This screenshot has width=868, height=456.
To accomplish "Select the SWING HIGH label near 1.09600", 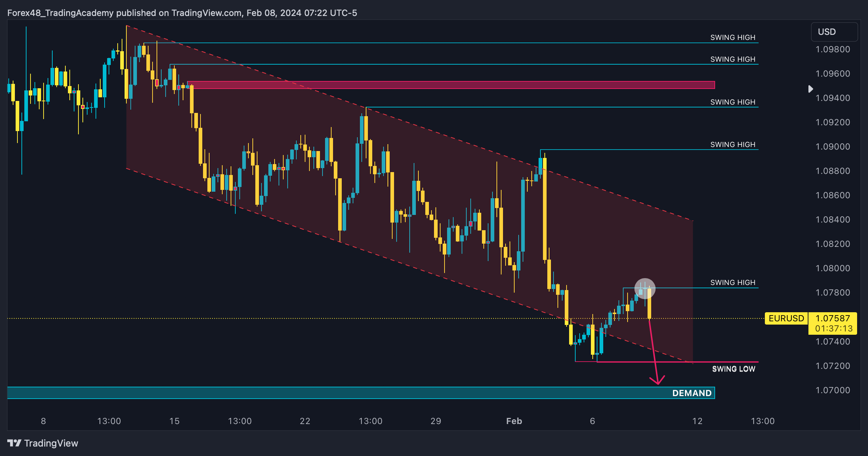I will pyautogui.click(x=733, y=59).
